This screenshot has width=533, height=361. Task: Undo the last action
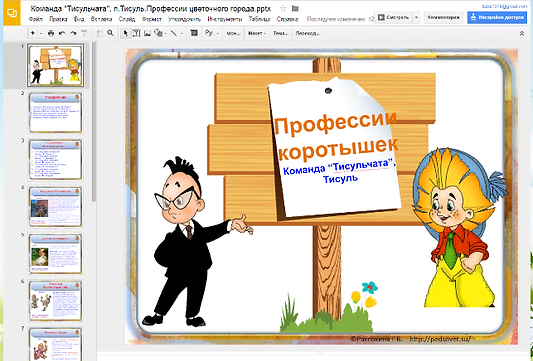coord(62,33)
